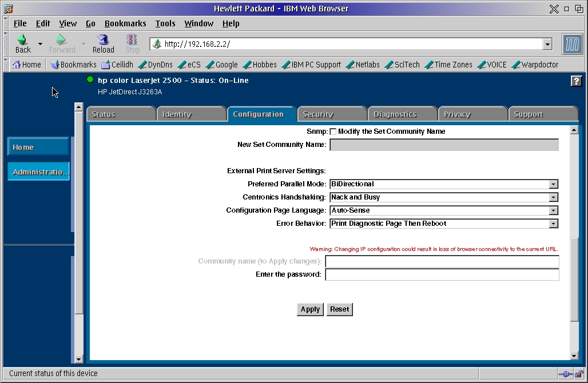Open the Bookmarks menu
Image resolution: width=588 pixels, height=383 pixels.
(125, 23)
